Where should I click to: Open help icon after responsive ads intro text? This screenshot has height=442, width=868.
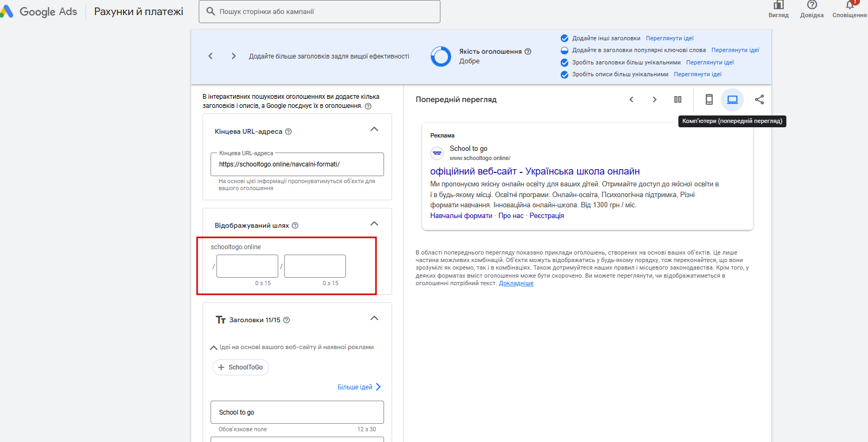click(x=368, y=106)
